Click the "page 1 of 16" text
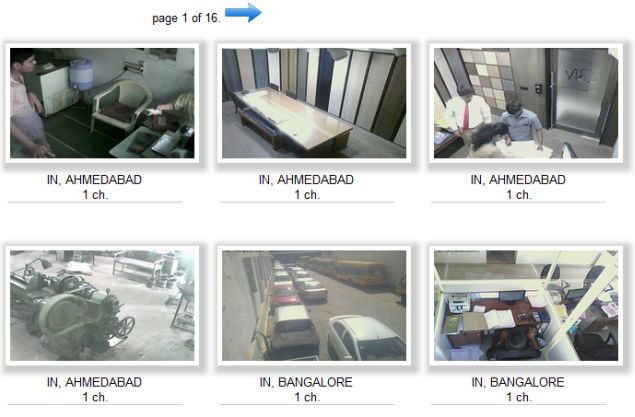Screen dimensions: 635x417 point(186,18)
